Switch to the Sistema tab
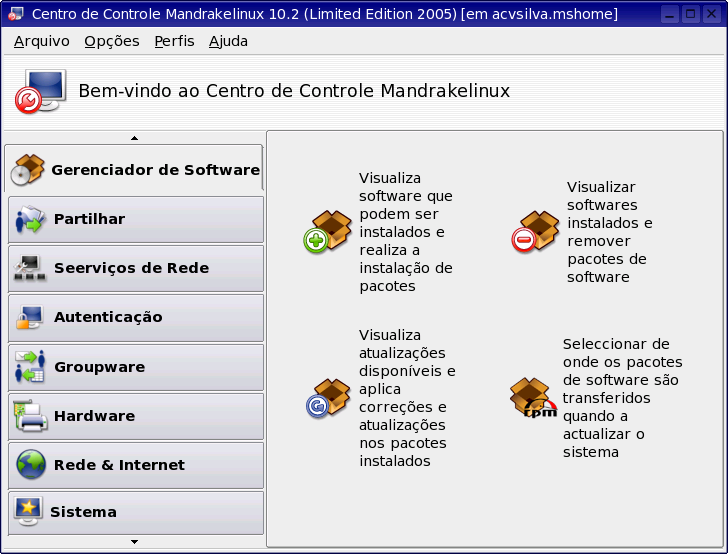Viewport: 728px width, 554px height. tap(136, 513)
